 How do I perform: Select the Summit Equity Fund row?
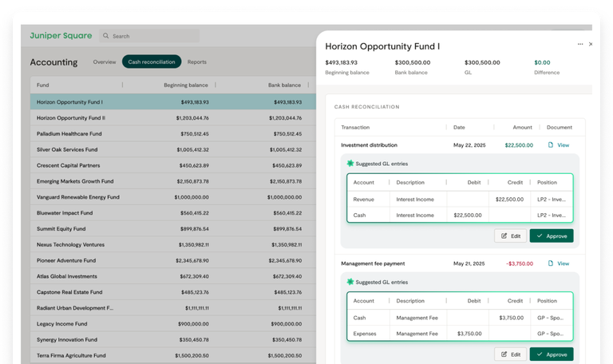pos(172,229)
